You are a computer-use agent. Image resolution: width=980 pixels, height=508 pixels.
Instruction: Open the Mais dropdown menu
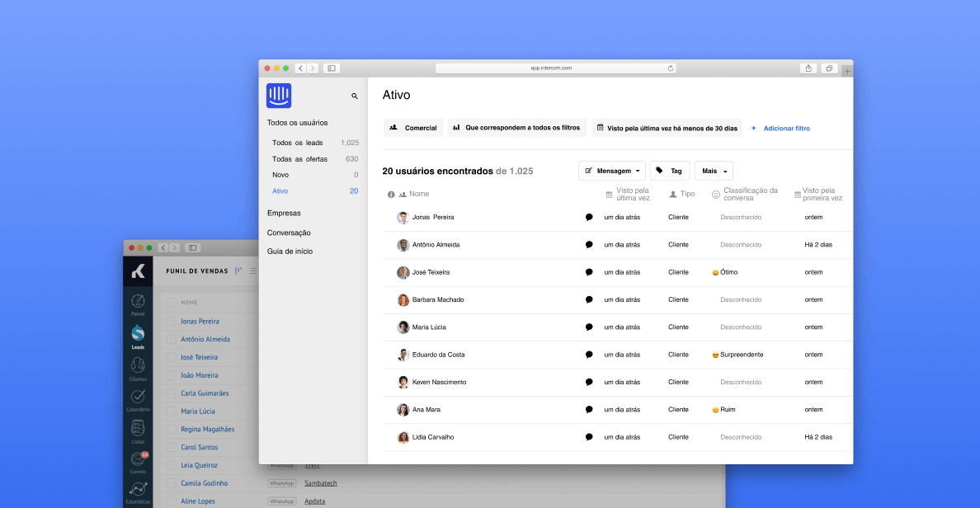pyautogui.click(x=714, y=171)
